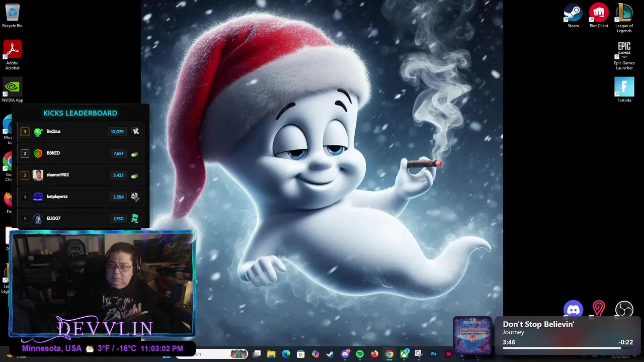Click the song title Don't Stop Believin'
Screen dimensions: 644x362
[538, 324]
